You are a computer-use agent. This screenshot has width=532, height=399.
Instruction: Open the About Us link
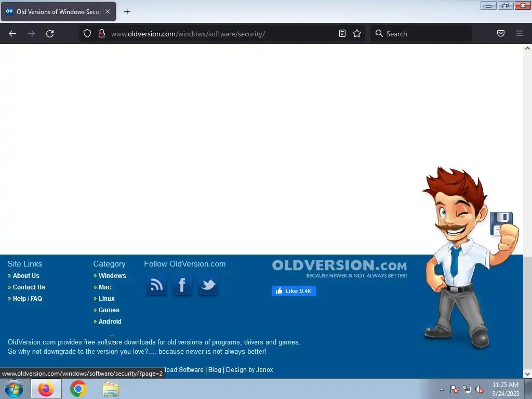[26, 276]
